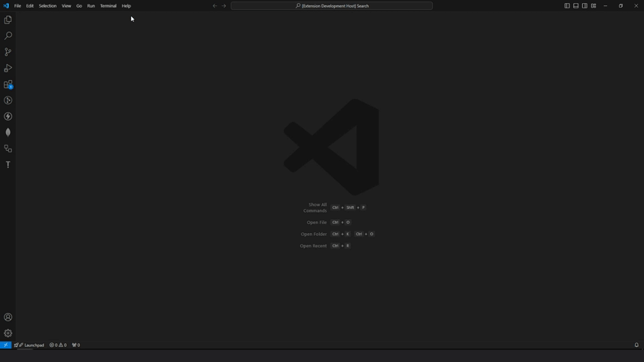Open the Manage gear icon
Image resolution: width=644 pixels, height=362 pixels.
coord(8,333)
